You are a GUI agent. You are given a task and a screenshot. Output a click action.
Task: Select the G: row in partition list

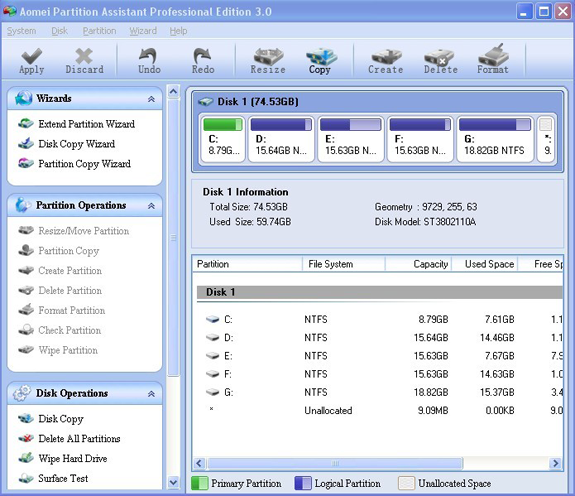tap(379, 392)
